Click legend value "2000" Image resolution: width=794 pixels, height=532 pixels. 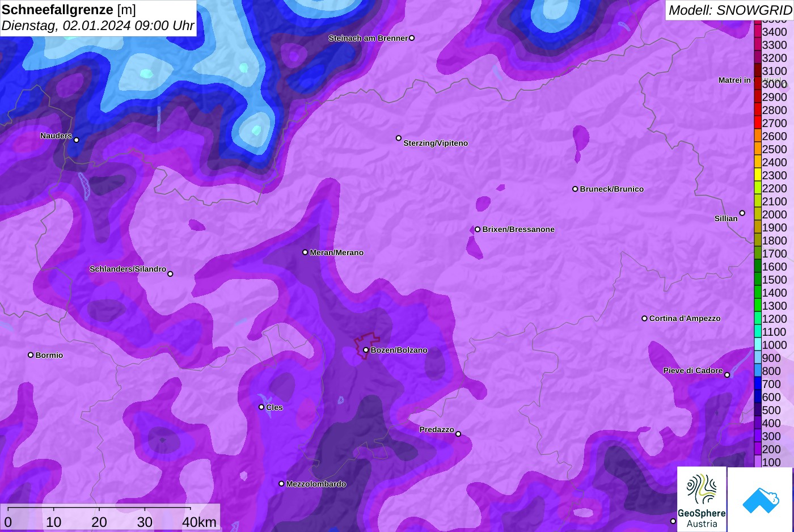775,214
